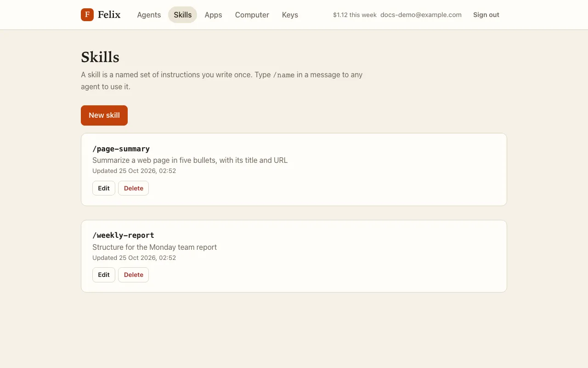
Task: Click the orange Felix F logo icon
Action: tap(87, 15)
